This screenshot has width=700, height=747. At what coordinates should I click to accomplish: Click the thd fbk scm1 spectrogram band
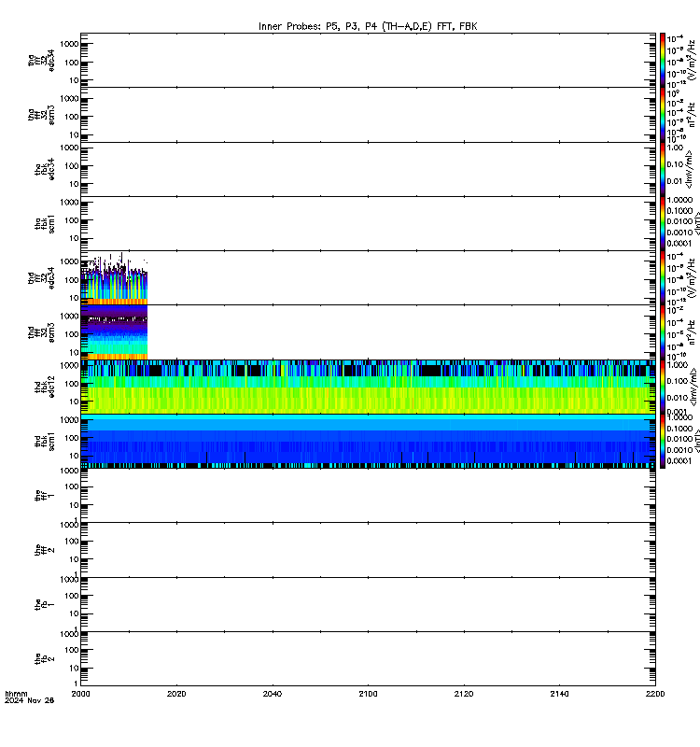(x=368, y=441)
